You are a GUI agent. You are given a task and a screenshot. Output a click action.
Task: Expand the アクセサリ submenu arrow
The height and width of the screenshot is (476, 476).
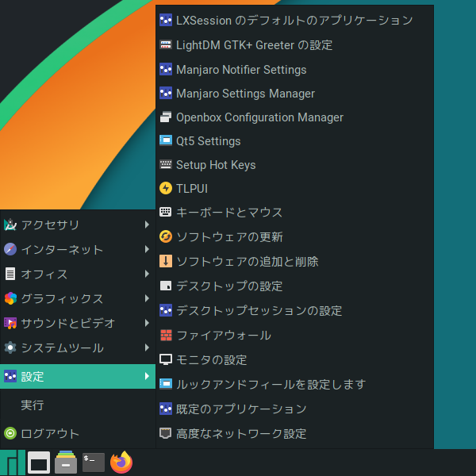pos(147,225)
